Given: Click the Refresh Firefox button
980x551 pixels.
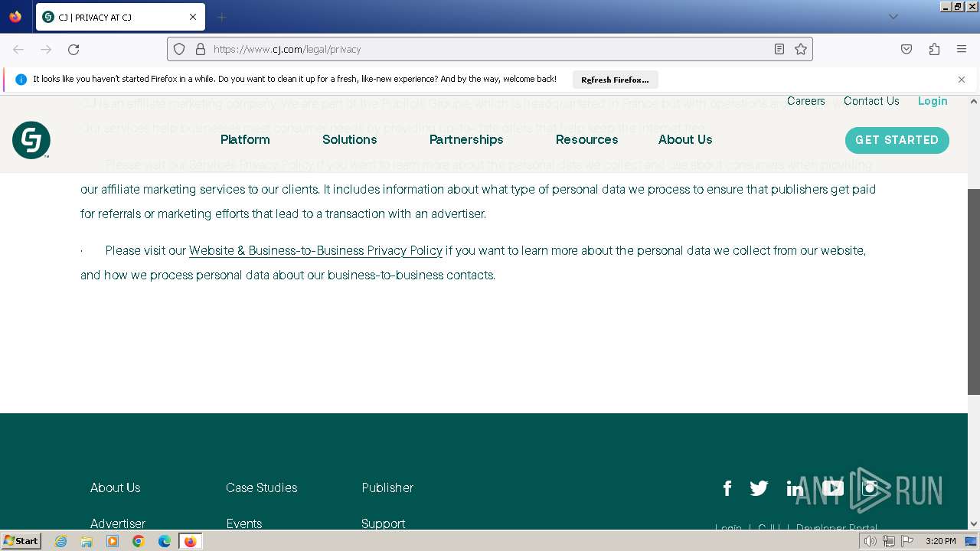Looking at the screenshot, I should tap(615, 80).
